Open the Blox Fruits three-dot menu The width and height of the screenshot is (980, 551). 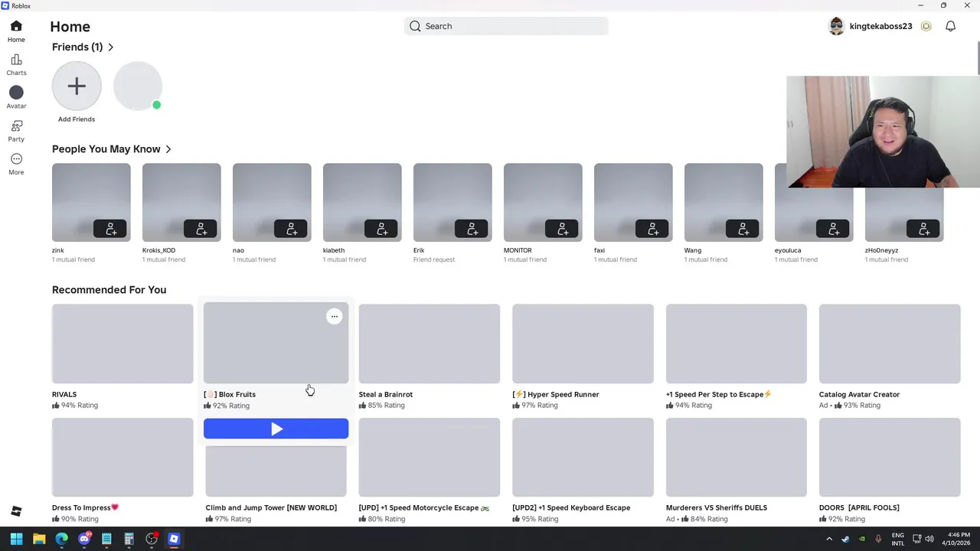click(x=334, y=316)
